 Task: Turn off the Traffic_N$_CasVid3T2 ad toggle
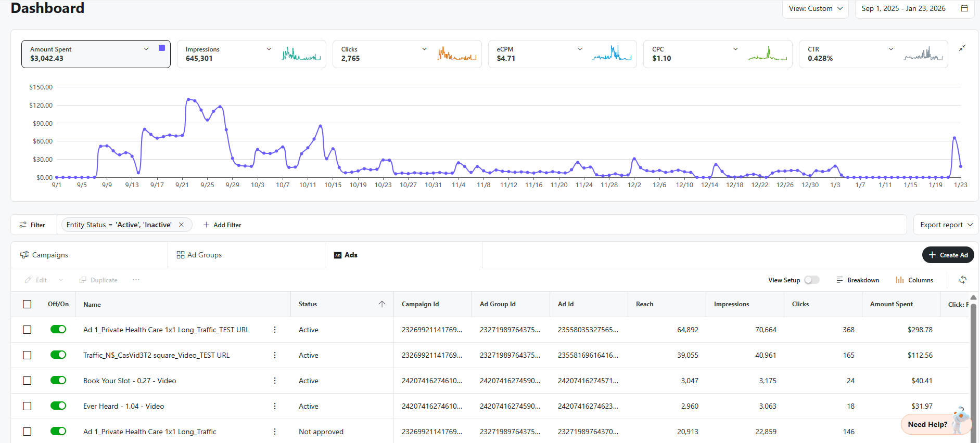(x=58, y=355)
